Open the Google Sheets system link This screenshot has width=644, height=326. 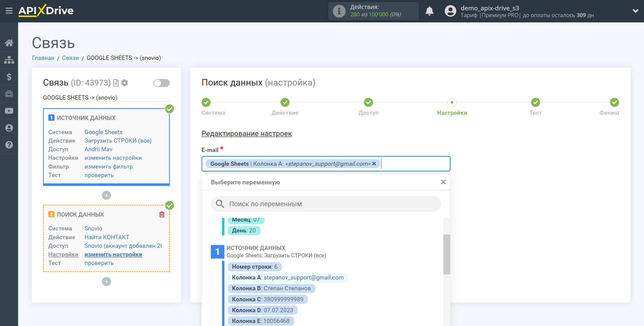tap(103, 132)
